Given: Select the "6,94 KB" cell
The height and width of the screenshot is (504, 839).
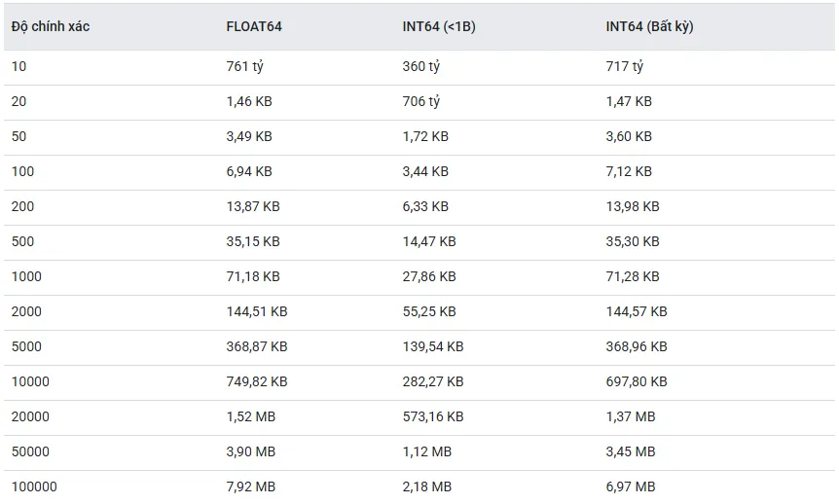Looking at the screenshot, I should click(249, 172).
